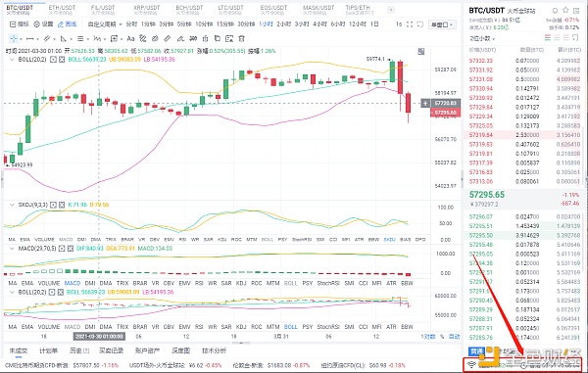Open the 2位小数 decimal precision dropdown
Image resolution: width=588 pixels, height=373 pixels.
pyautogui.click(x=482, y=38)
